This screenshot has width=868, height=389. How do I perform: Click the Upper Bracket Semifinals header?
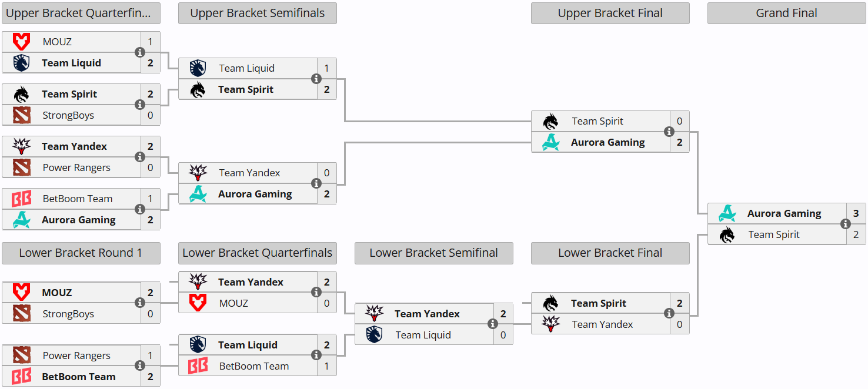(258, 13)
